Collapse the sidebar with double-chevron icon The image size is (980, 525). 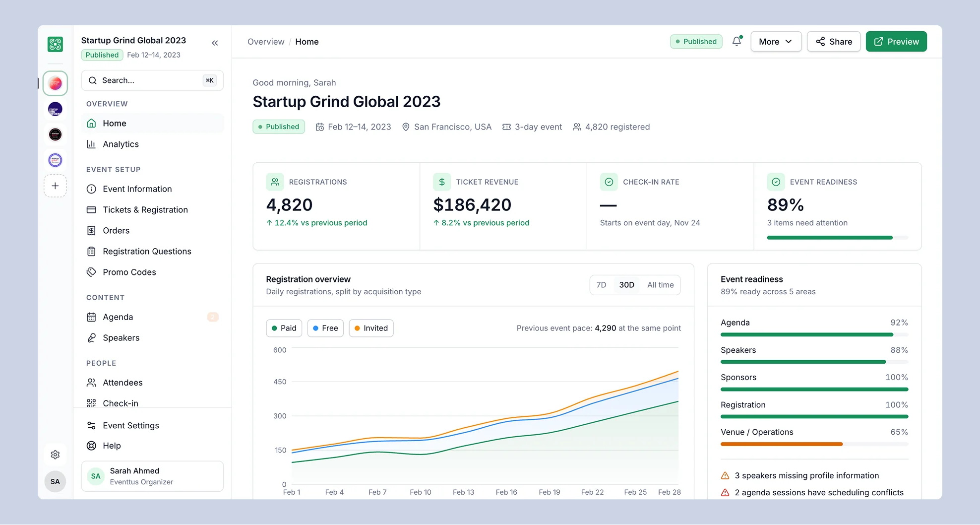pyautogui.click(x=215, y=43)
